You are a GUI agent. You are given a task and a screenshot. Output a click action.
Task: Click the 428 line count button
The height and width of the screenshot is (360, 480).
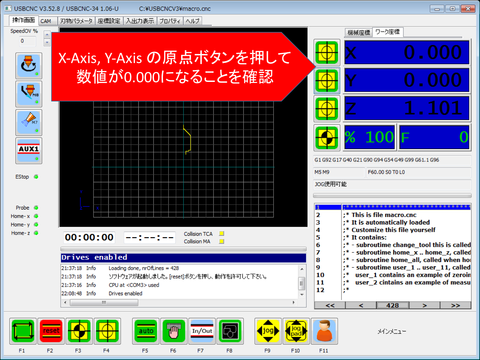[393, 305]
